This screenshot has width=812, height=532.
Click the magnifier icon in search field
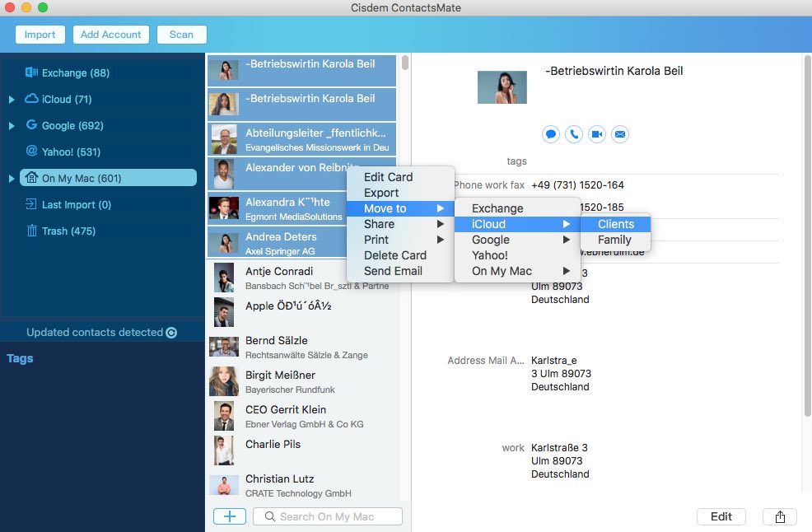270,516
